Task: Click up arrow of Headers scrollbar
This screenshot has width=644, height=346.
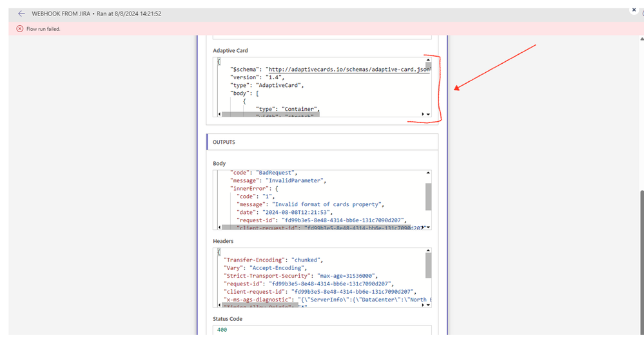Action: click(x=428, y=251)
